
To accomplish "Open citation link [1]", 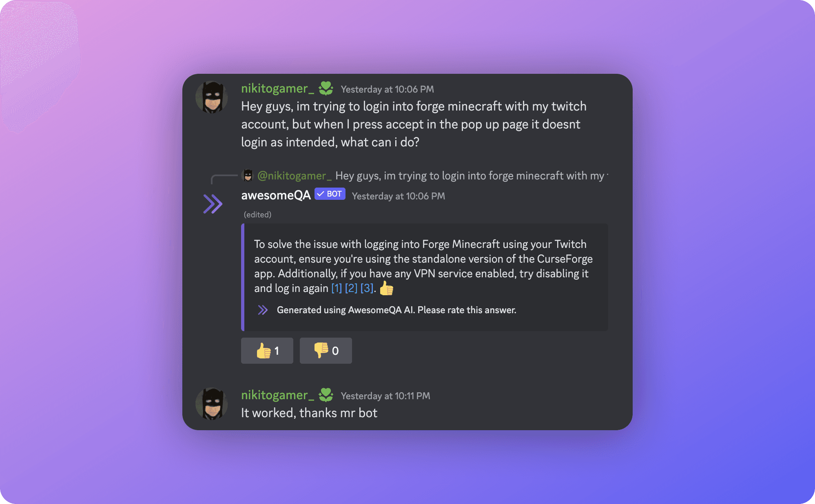I will (337, 288).
